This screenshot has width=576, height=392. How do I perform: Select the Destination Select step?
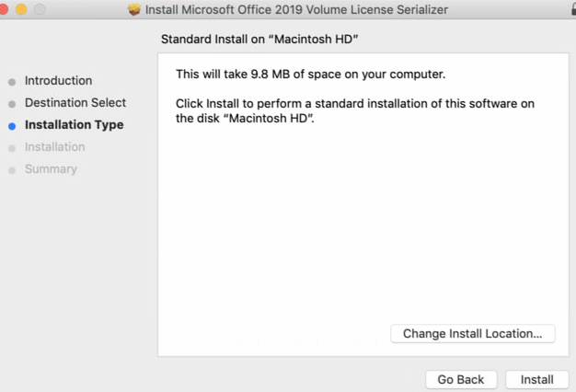(x=75, y=102)
